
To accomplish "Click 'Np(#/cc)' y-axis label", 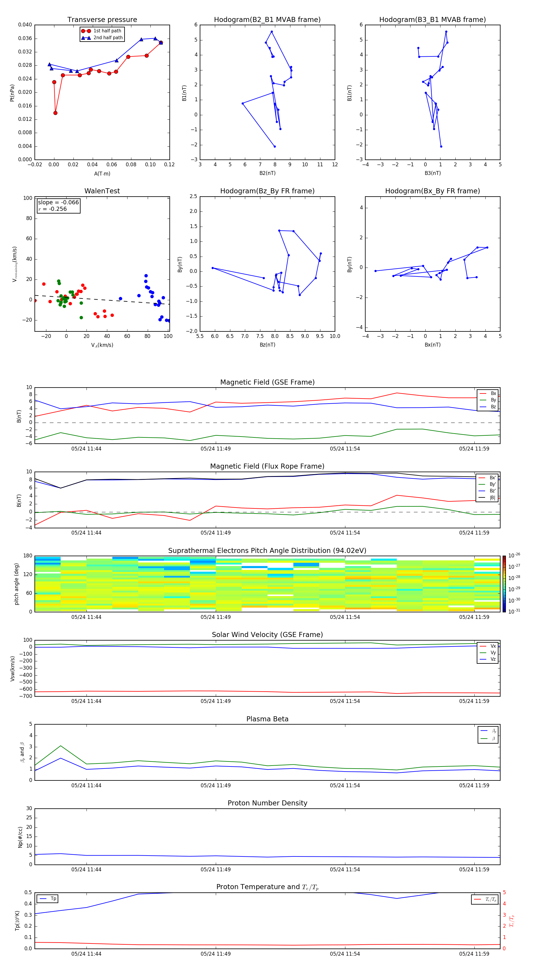I will tap(20, 837).
